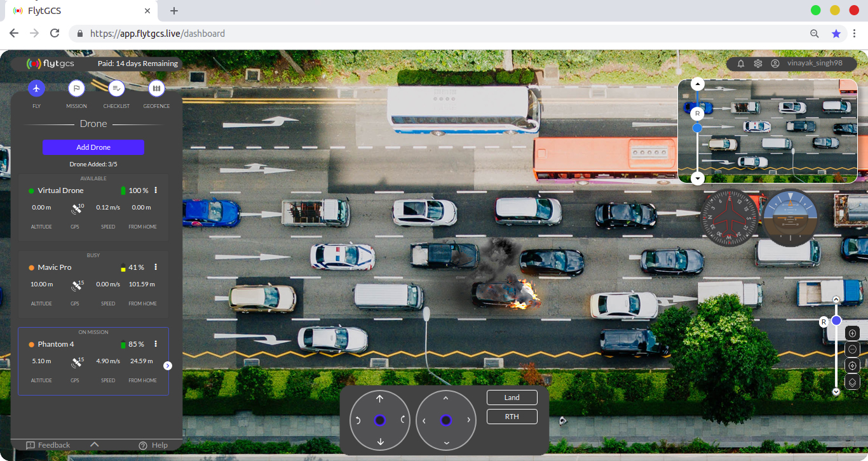Select the Virtual Drone name
The width and height of the screenshot is (868, 461).
point(60,190)
